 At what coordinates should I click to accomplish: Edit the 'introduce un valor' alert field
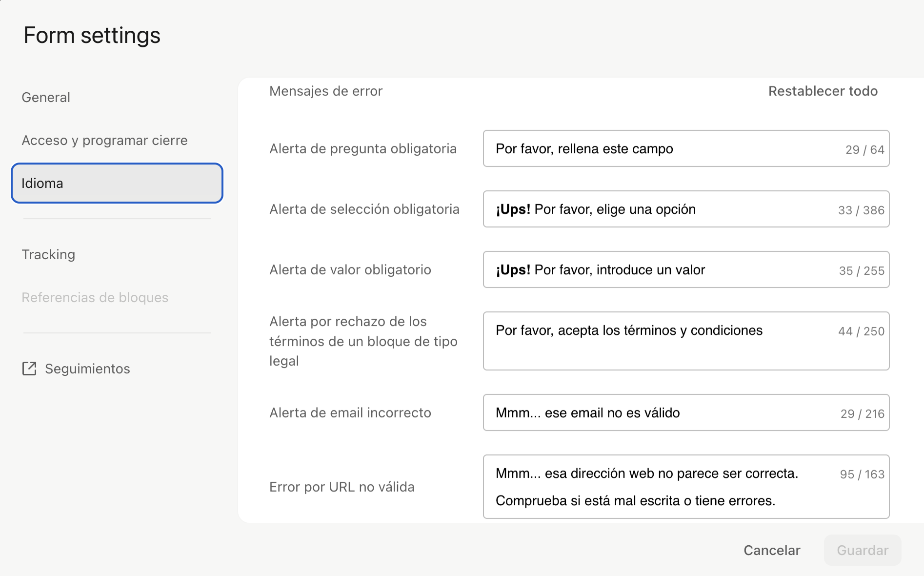(x=686, y=269)
